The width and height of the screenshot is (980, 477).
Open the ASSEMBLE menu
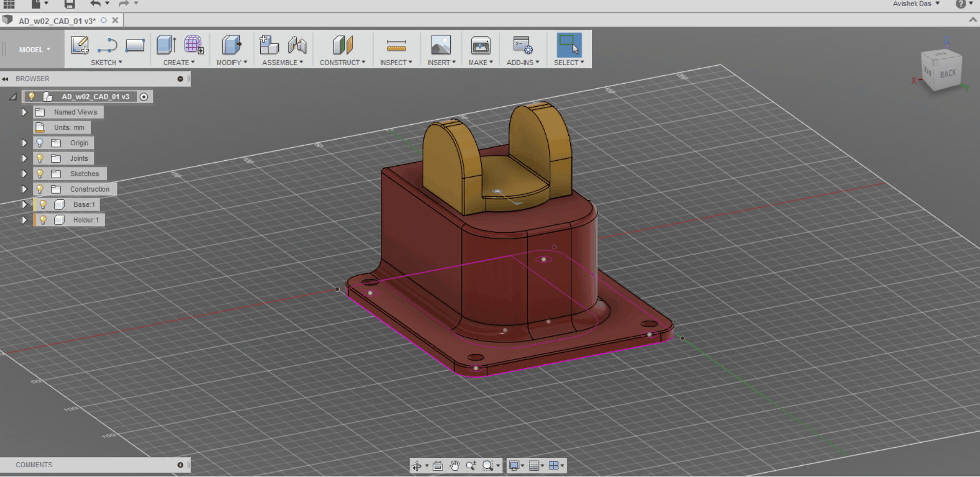coord(282,63)
